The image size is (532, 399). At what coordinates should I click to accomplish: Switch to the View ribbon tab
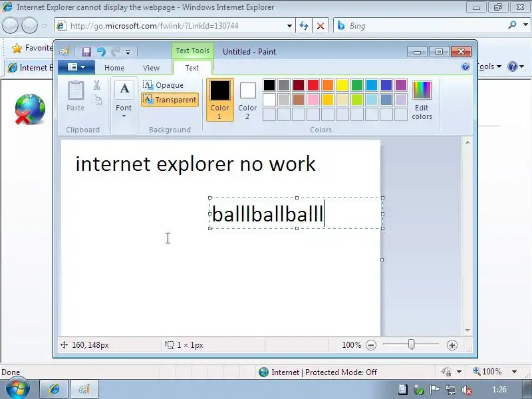pos(152,68)
